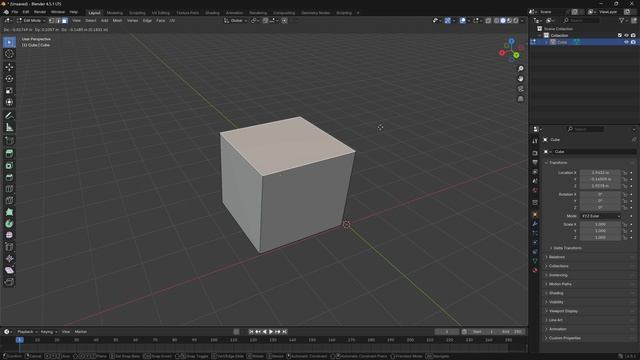Expand the Delta Transform panel
Viewport: 640px width, 360px height.
pos(566,248)
